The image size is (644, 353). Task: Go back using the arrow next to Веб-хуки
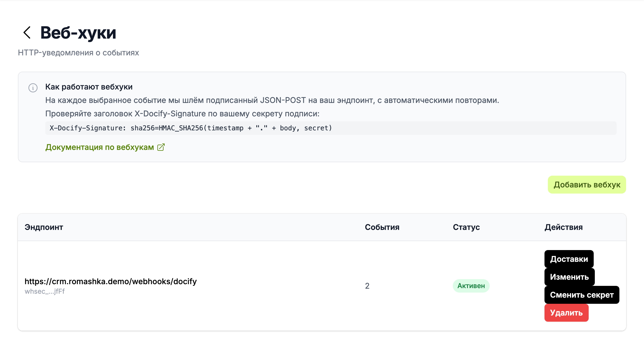[x=27, y=32]
